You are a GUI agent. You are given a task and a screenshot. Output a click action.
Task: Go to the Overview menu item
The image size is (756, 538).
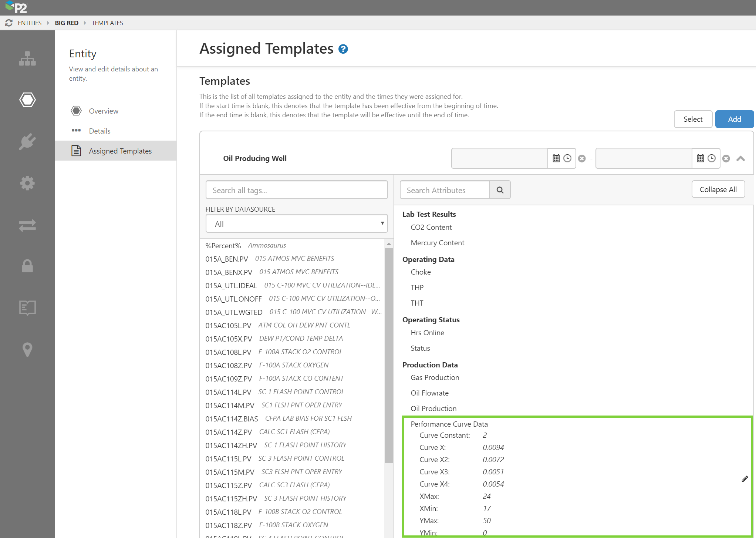click(104, 111)
